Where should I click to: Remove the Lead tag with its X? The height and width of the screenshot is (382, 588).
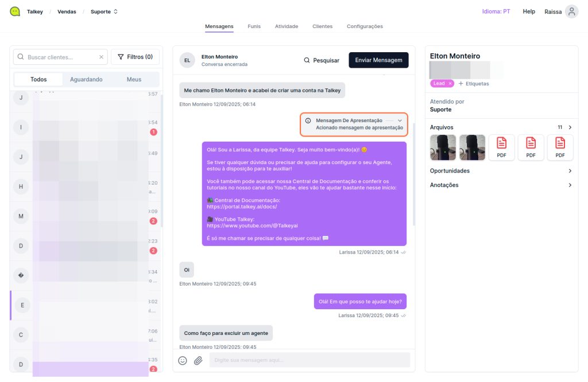click(450, 84)
